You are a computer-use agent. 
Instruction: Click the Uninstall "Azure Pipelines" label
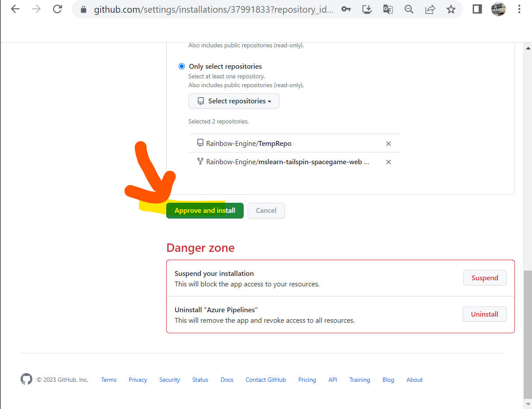tap(216, 310)
